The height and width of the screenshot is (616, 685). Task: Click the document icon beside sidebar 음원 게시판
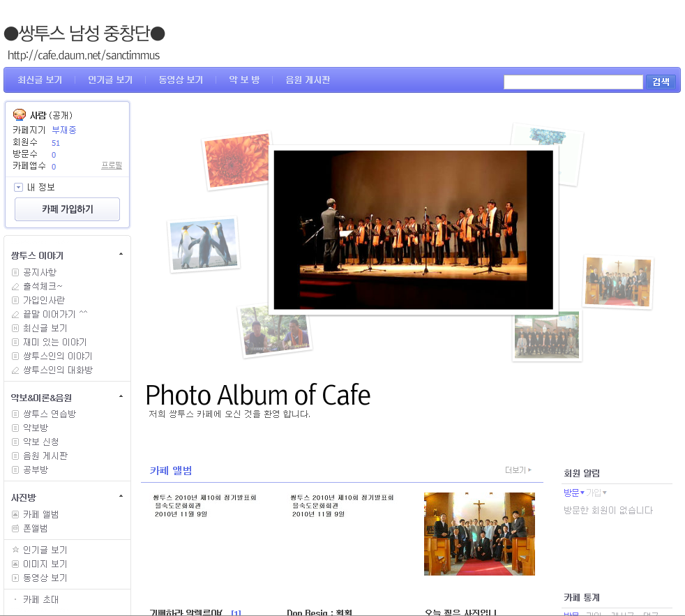click(x=15, y=456)
